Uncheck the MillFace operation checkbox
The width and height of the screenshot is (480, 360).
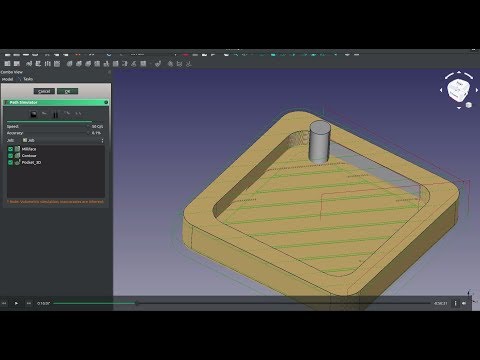click(10, 149)
